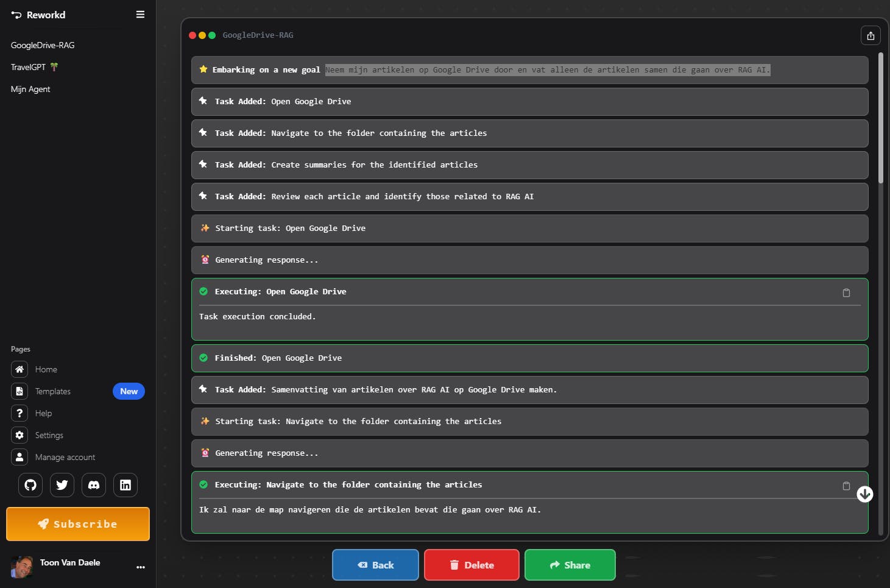Viewport: 890px width, 588px height.
Task: Toggle the sidebar hamburger menu
Action: tap(140, 15)
